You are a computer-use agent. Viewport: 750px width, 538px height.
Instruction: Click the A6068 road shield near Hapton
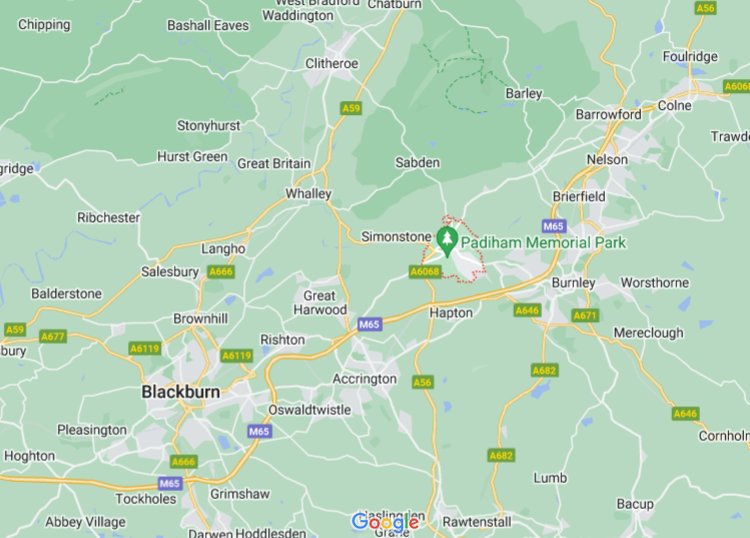[x=425, y=272]
